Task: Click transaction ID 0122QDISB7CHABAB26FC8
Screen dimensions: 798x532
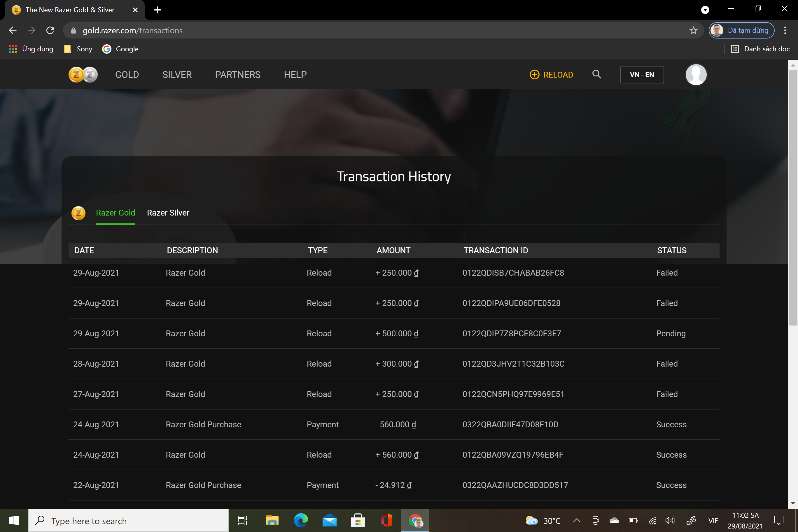Action: pos(513,273)
